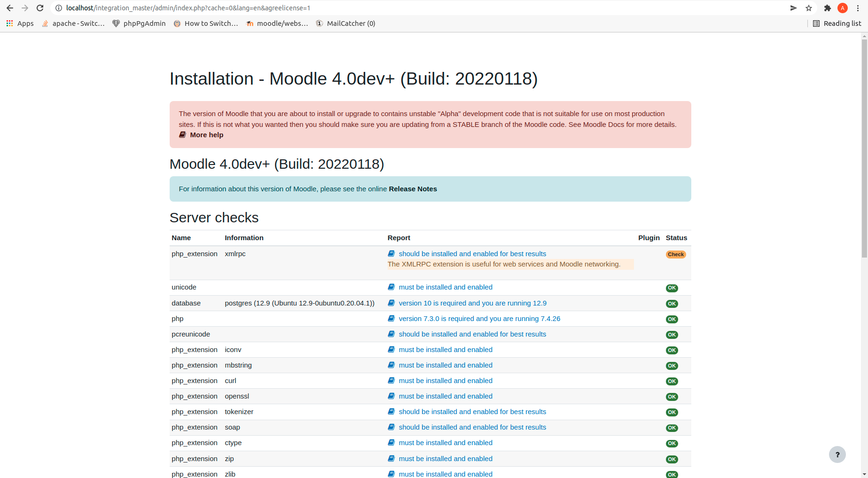This screenshot has height=478, width=868.
Task: Open How to Switch… bookmark
Action: click(206, 24)
